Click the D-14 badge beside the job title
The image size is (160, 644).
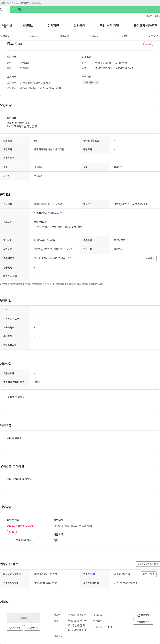pyautogui.click(x=148, y=44)
